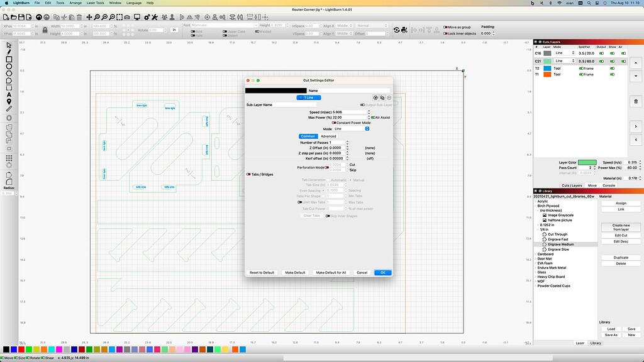Delete layer with trash icon in Cuts panel
644x362 pixels.
pyautogui.click(x=636, y=101)
